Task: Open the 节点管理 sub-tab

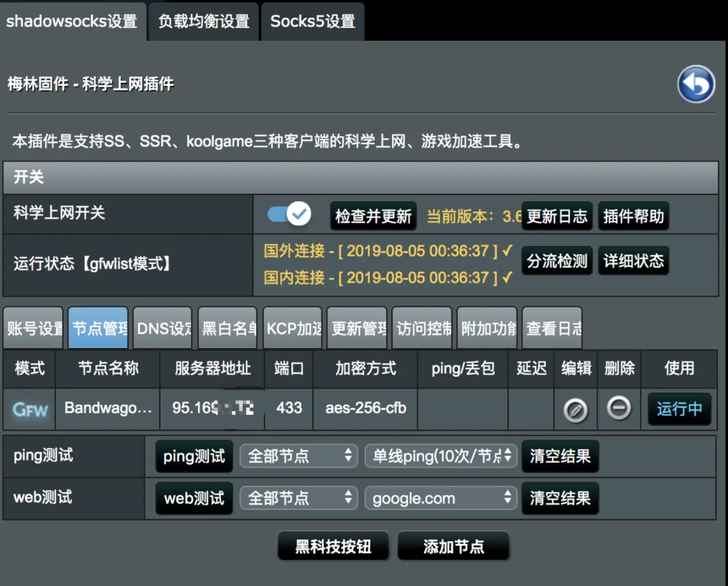Action: (x=98, y=328)
